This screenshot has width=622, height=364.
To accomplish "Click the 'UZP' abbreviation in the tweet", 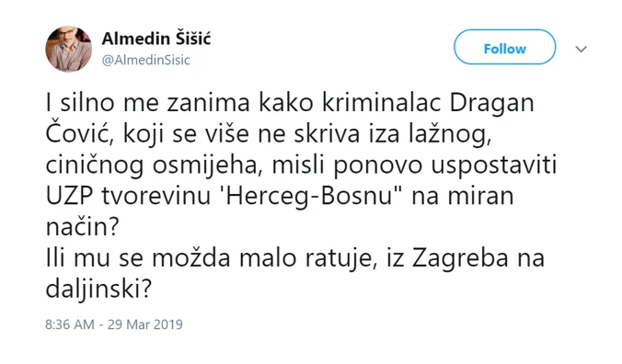I will (69, 197).
